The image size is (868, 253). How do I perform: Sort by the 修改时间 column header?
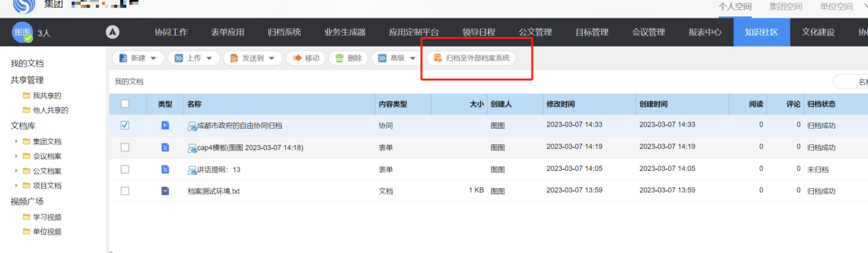(x=560, y=104)
